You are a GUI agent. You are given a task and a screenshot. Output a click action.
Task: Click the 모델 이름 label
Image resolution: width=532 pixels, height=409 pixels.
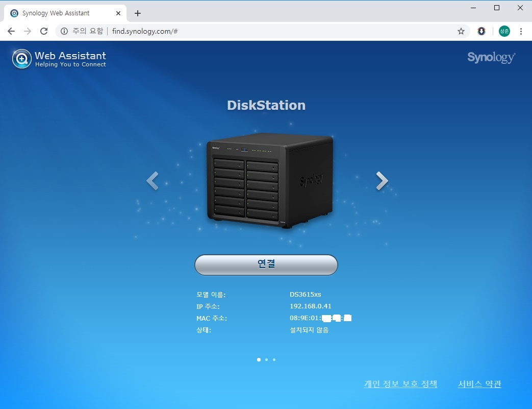coord(211,295)
